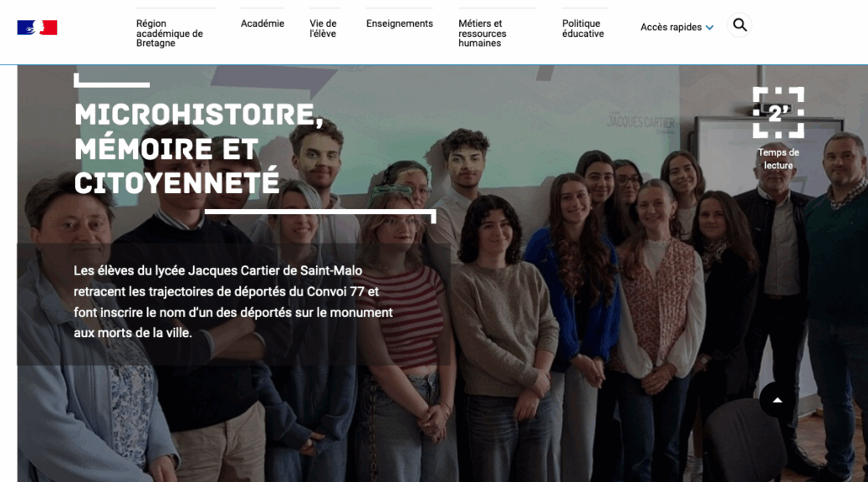Click the Microhistoire, mémoire et citoyenneté headline
This screenshot has width=868, height=482.
[199, 148]
